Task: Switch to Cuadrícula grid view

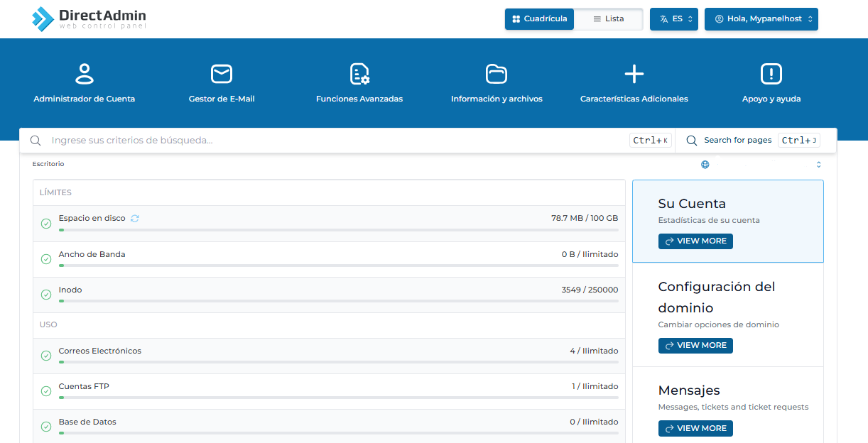Action: pyautogui.click(x=540, y=19)
